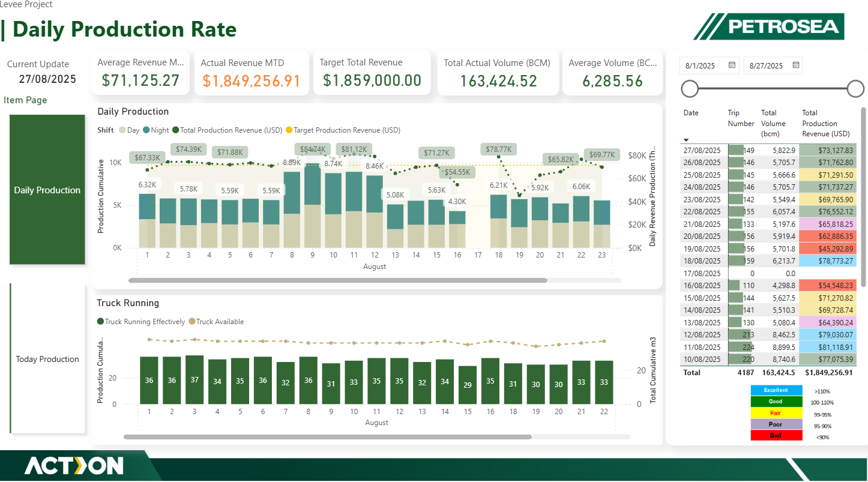Click the ACTION logo in footer
868x482 pixels.
tap(74, 466)
